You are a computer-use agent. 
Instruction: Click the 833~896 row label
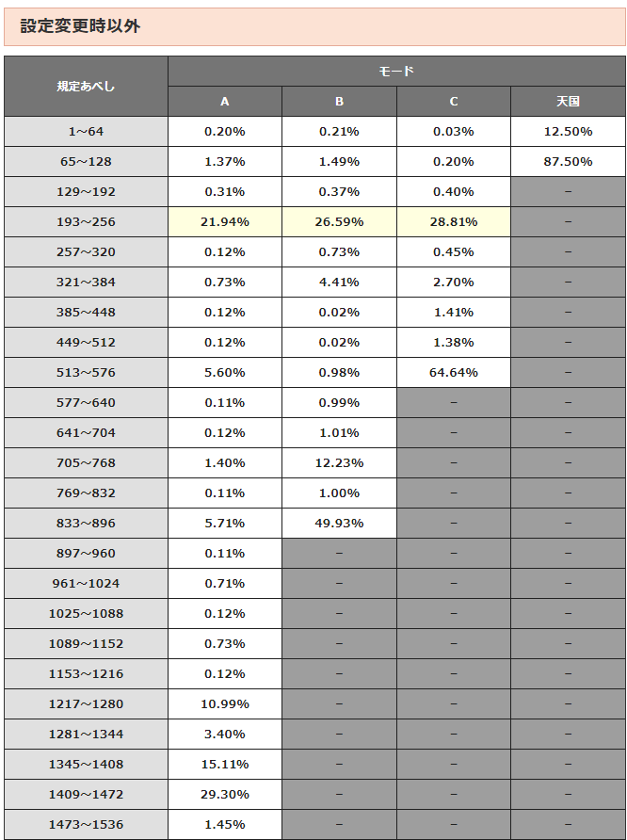86,524
